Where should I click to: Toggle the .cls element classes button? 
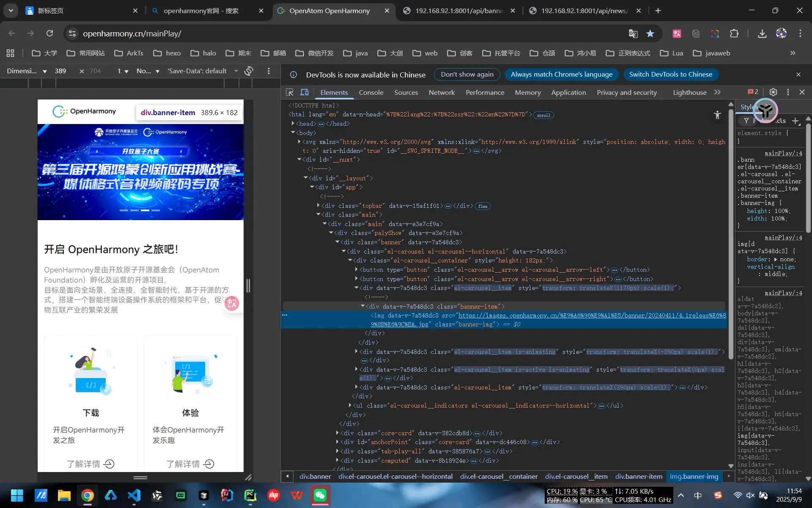click(x=781, y=121)
